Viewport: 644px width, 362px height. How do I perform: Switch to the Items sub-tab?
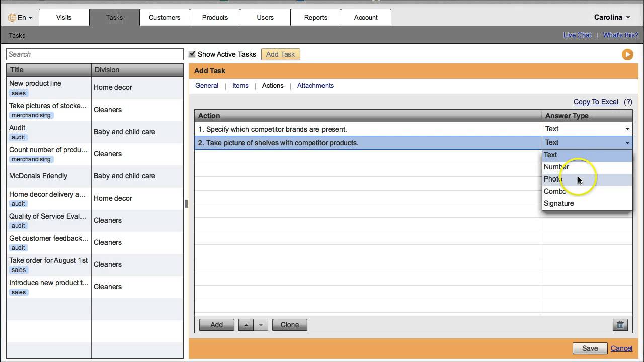click(240, 86)
